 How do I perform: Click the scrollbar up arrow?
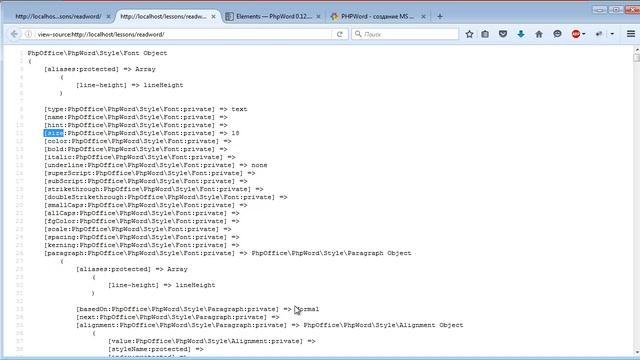pyautogui.click(x=636, y=49)
